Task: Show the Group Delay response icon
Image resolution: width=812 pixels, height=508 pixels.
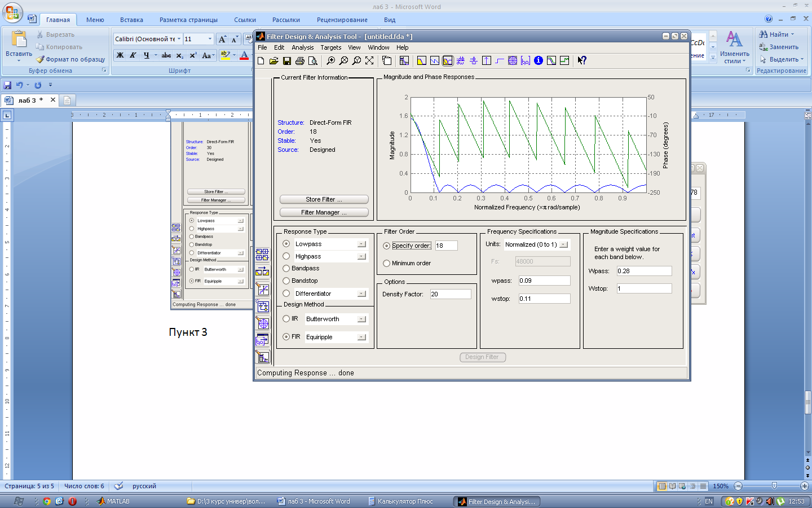Action: tap(461, 60)
